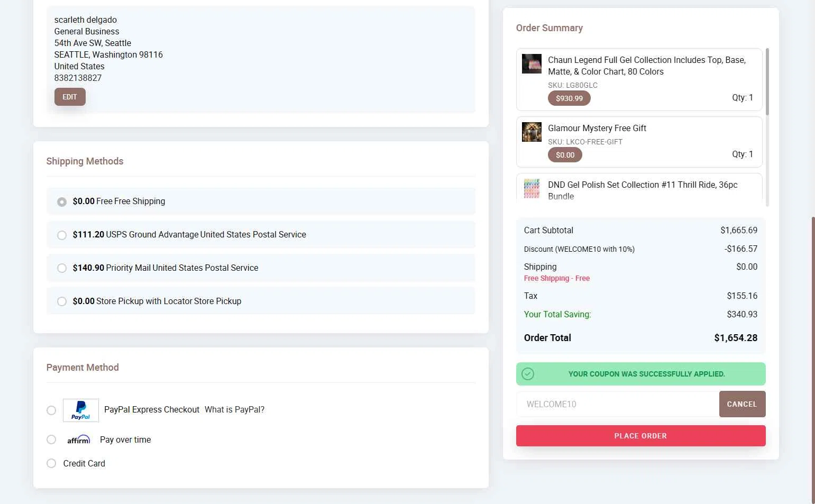Click the Shipping Methods heading
Image resolution: width=815 pixels, height=504 pixels.
pos(85,161)
